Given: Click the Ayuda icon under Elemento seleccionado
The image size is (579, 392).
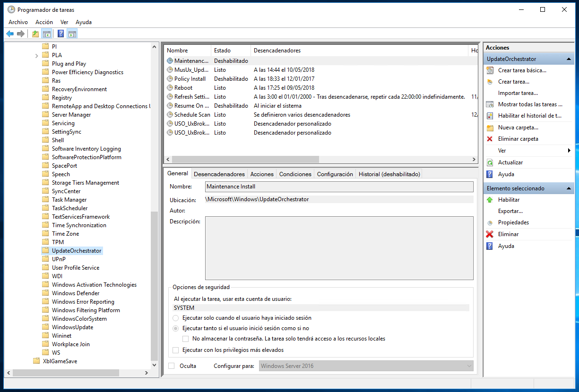Looking at the screenshot, I should (x=490, y=246).
